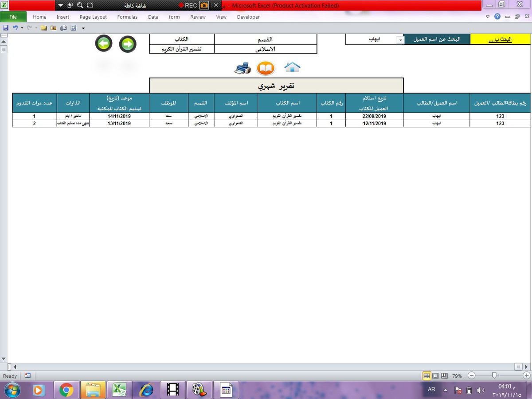Save the workbook with the floppy disk icon

tap(6, 27)
